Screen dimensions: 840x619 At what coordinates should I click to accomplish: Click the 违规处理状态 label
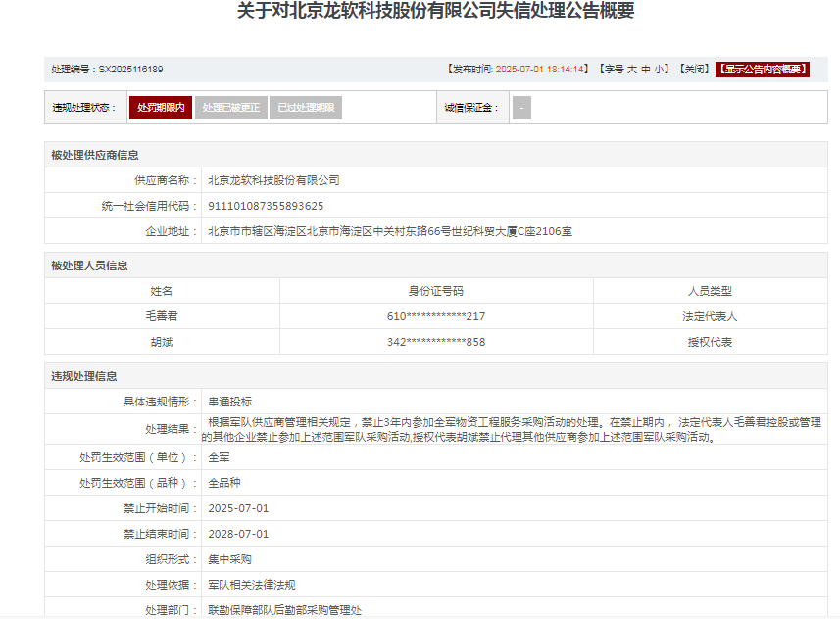[84, 108]
